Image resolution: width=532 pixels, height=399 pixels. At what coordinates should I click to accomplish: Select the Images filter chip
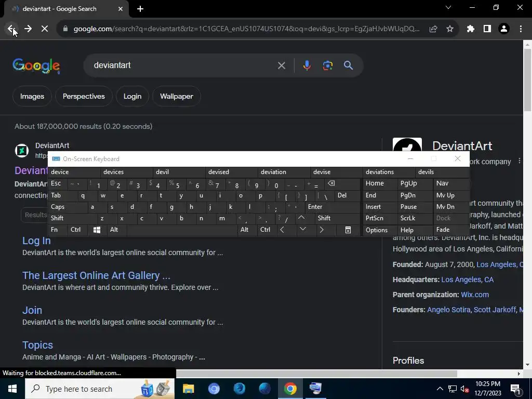(x=32, y=96)
